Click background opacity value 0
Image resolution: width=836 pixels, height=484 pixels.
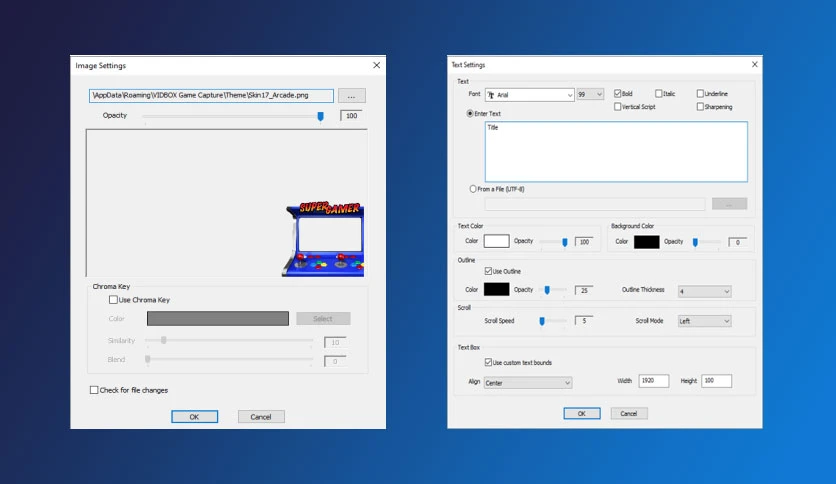pyautogui.click(x=738, y=243)
